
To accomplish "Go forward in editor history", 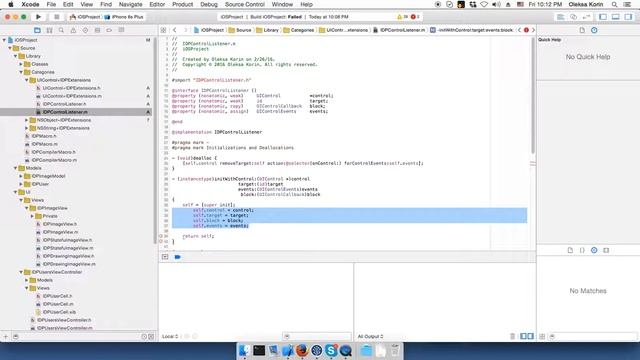I will click(185, 30).
